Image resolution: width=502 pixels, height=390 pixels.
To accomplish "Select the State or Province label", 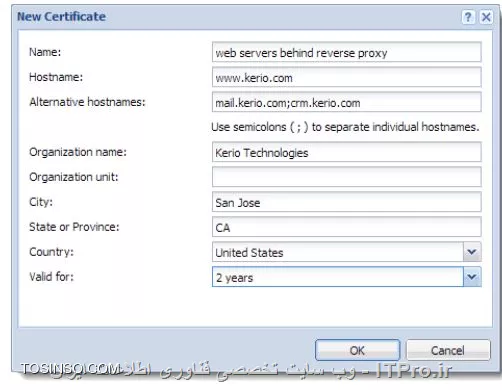I will point(74,227).
